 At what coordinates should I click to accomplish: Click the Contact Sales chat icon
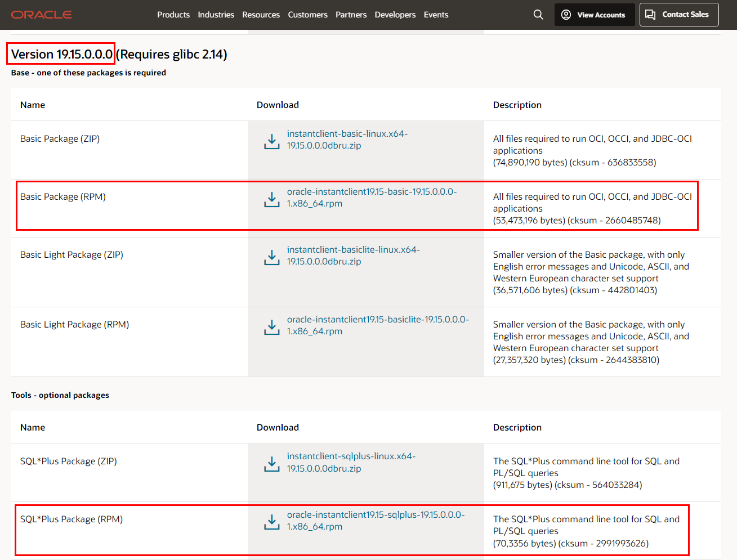650,15
